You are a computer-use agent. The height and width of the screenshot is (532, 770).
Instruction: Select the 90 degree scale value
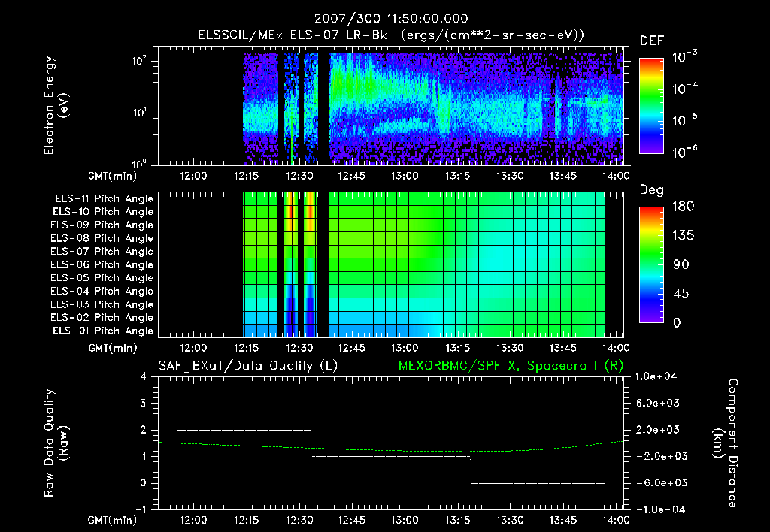[x=681, y=264]
